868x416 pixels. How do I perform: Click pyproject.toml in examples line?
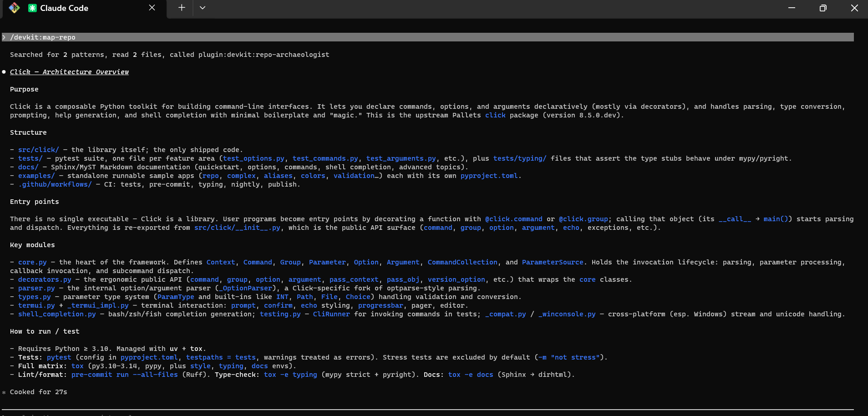click(489, 176)
